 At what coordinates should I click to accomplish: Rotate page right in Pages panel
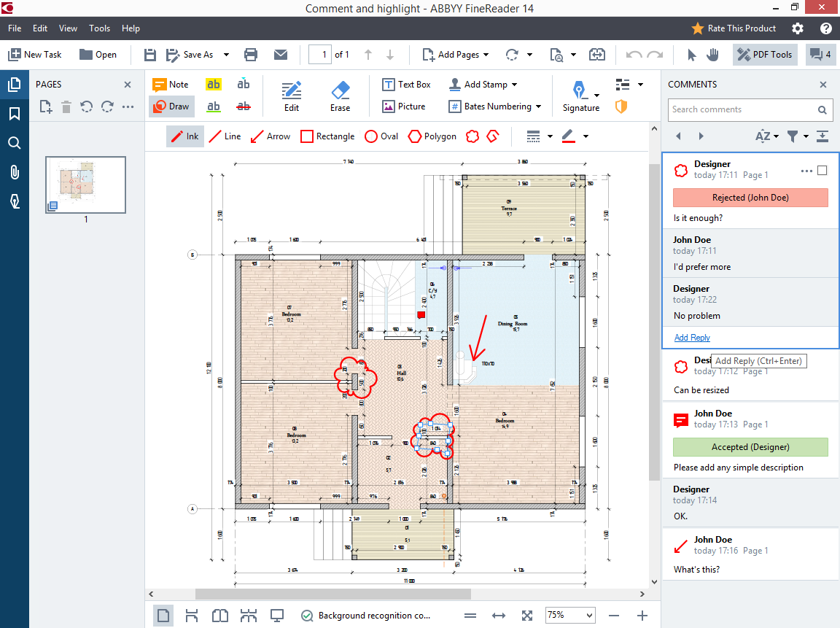pos(107,106)
